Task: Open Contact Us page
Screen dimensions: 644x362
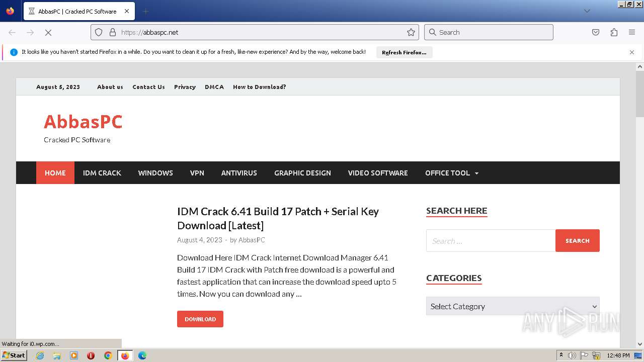Action: 148,87
